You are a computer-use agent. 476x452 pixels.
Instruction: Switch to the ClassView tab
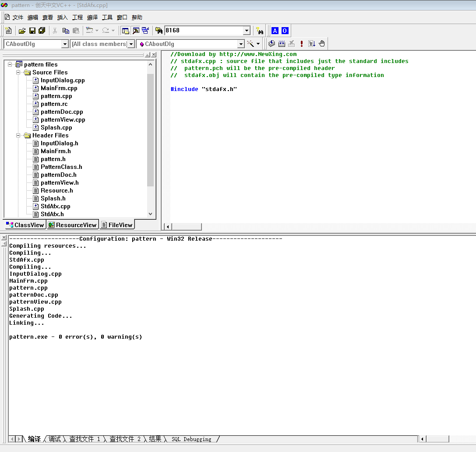pos(25,225)
